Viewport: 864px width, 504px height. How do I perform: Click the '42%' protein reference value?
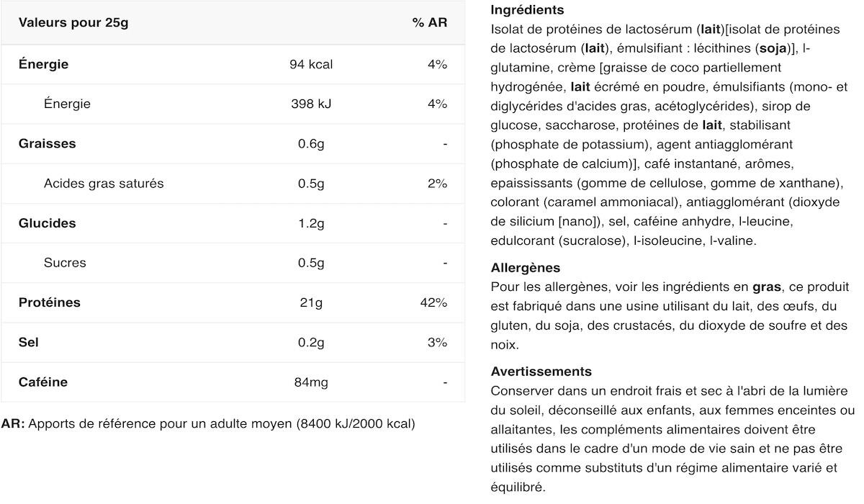(433, 302)
